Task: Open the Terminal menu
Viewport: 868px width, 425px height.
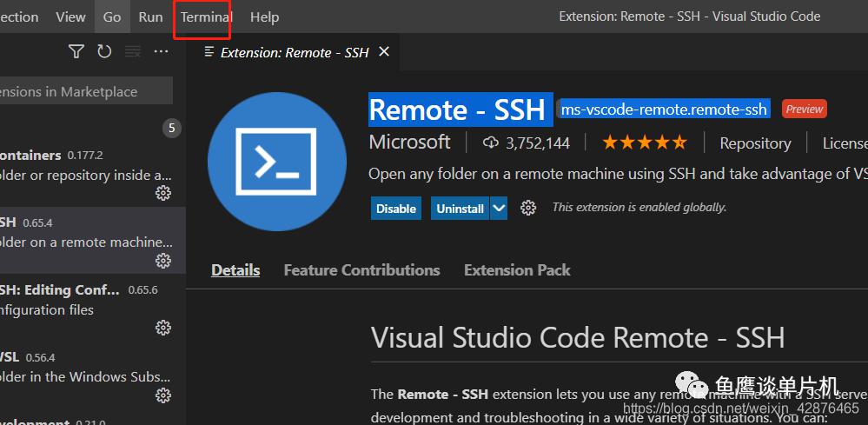Action: (x=206, y=17)
